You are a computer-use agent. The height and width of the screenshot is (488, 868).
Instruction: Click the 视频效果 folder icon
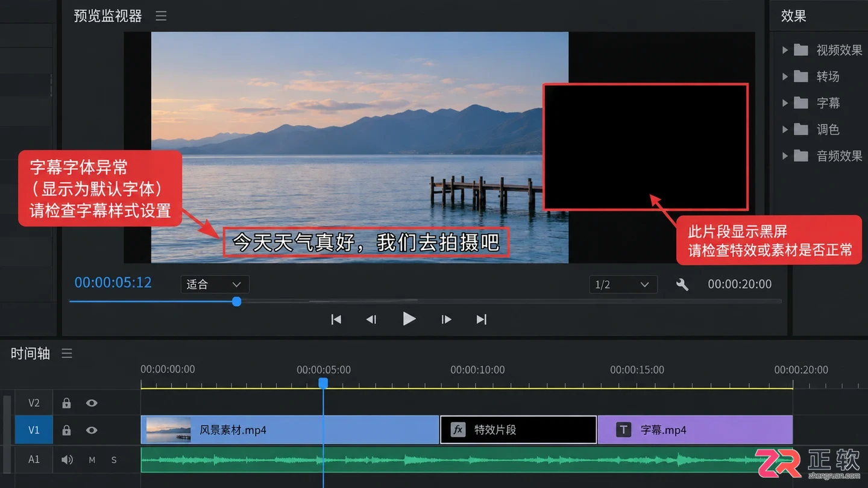click(801, 50)
